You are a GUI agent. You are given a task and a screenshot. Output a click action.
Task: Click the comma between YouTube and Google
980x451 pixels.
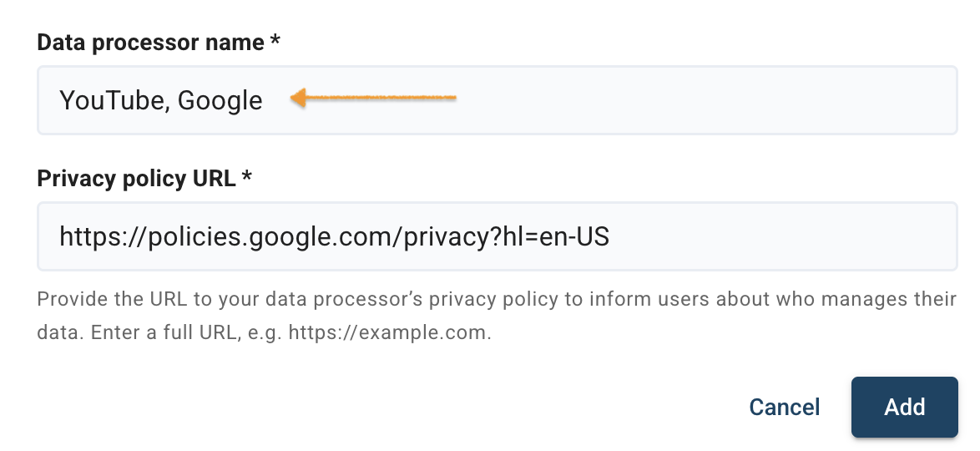click(168, 107)
